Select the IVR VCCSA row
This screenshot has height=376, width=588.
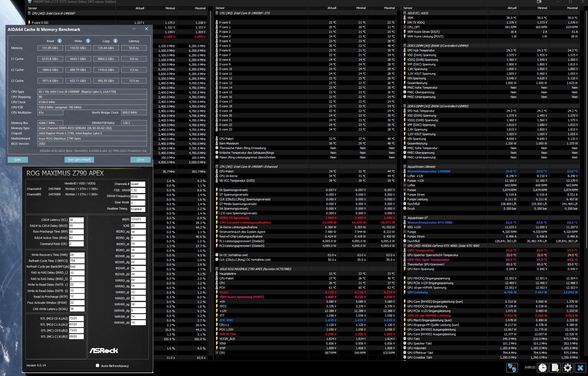coord(305,334)
